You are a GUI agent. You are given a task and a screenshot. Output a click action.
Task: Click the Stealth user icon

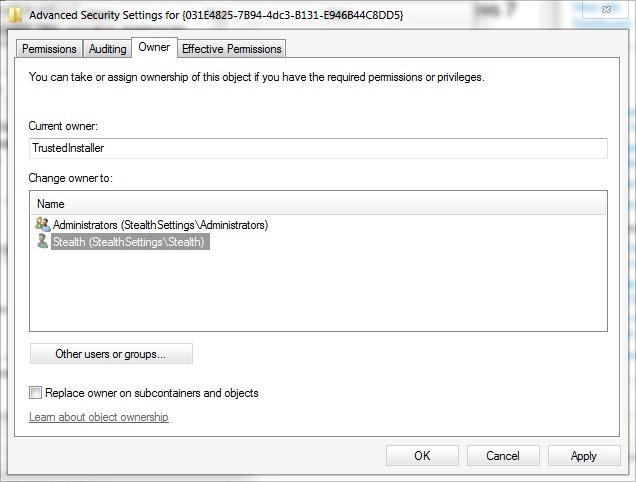click(x=42, y=242)
